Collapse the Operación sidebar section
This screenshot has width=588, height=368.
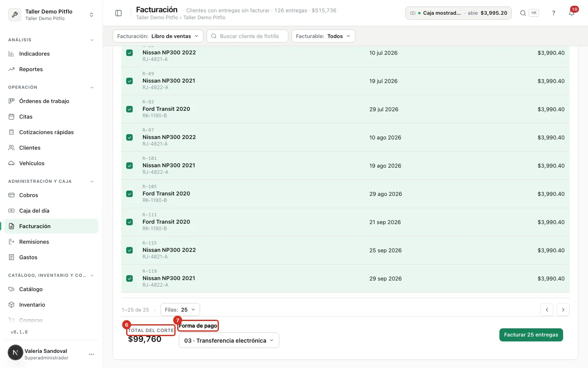click(x=92, y=88)
